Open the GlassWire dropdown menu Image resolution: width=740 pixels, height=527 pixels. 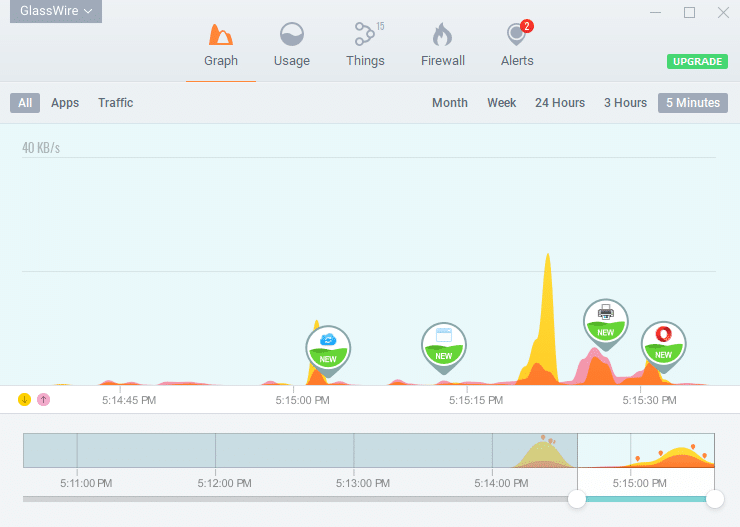pyautogui.click(x=56, y=11)
